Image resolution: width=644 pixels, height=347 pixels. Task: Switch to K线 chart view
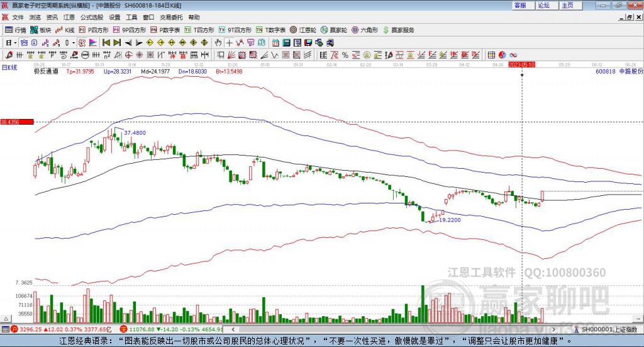(x=65, y=30)
